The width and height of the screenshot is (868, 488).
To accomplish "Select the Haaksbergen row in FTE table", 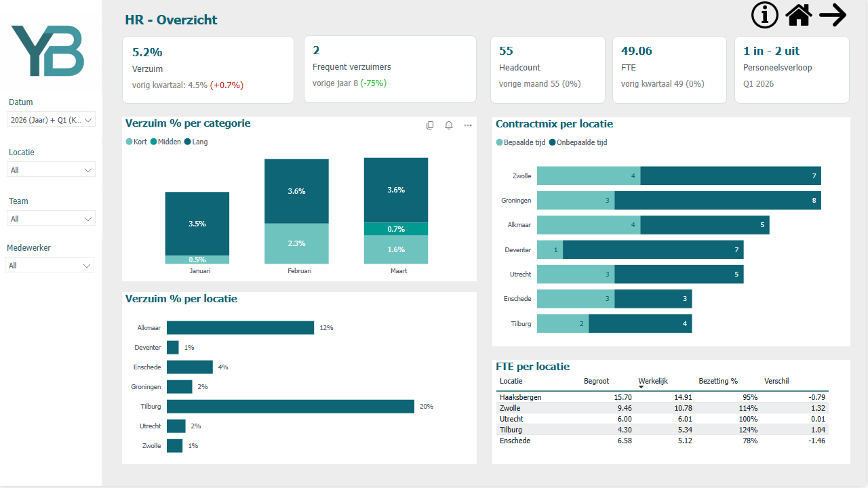I will [x=663, y=397].
